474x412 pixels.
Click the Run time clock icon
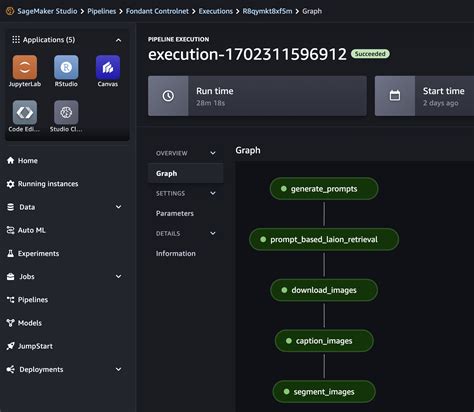coord(168,96)
